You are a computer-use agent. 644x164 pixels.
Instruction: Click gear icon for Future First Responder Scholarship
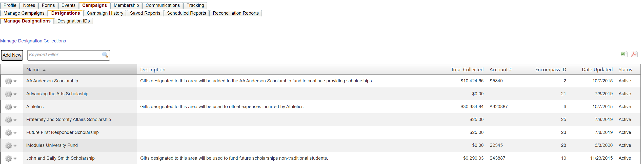pyautogui.click(x=9, y=133)
